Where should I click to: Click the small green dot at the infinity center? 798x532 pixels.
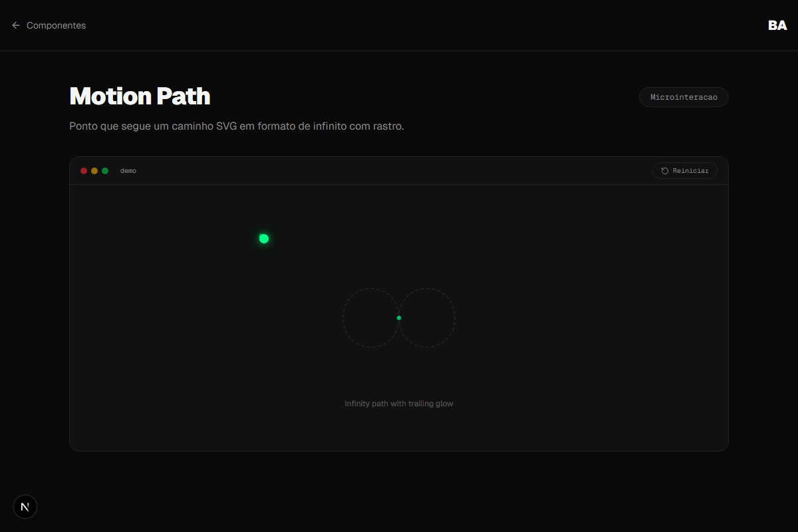399,318
